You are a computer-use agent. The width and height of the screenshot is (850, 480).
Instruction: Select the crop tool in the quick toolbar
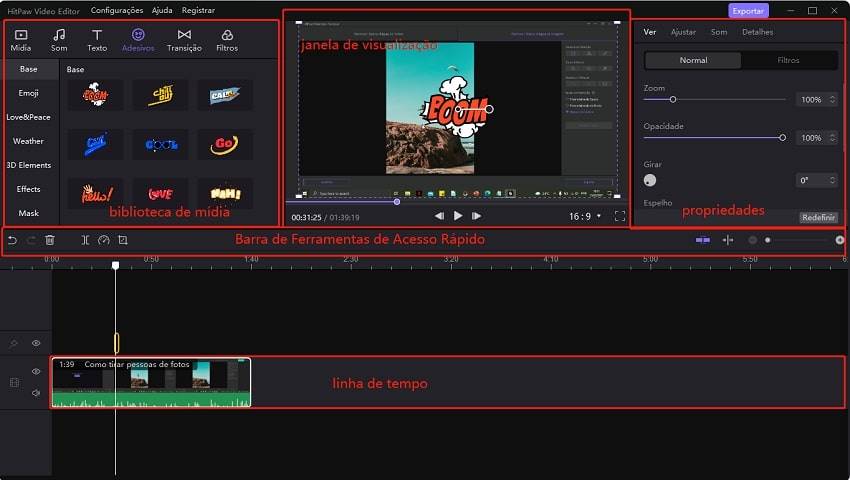click(123, 240)
